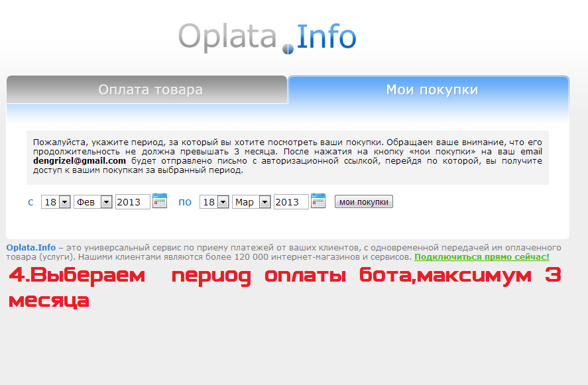
Task: Expand the end day dropdown showing 18
Action: (x=215, y=201)
